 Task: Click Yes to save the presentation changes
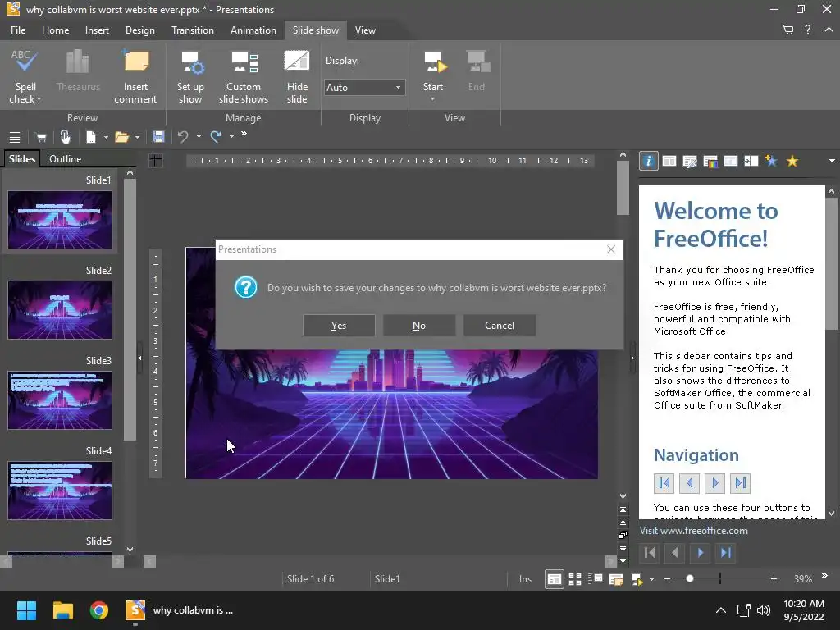(339, 325)
